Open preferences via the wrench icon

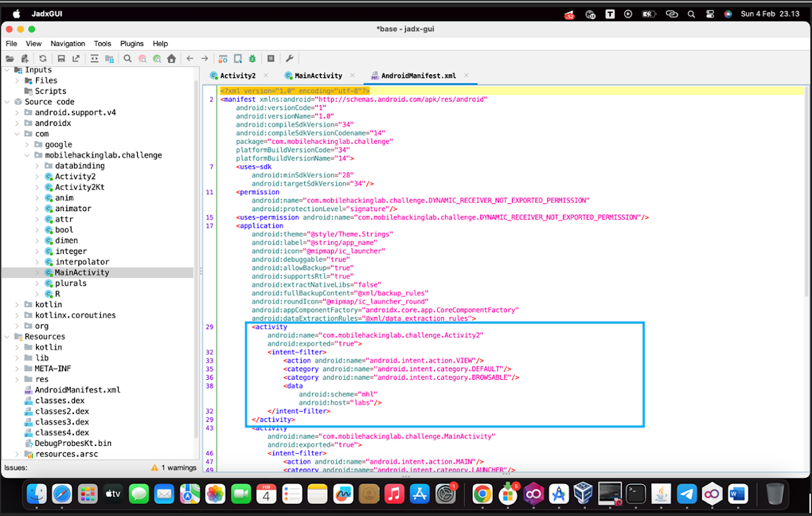pos(289,59)
